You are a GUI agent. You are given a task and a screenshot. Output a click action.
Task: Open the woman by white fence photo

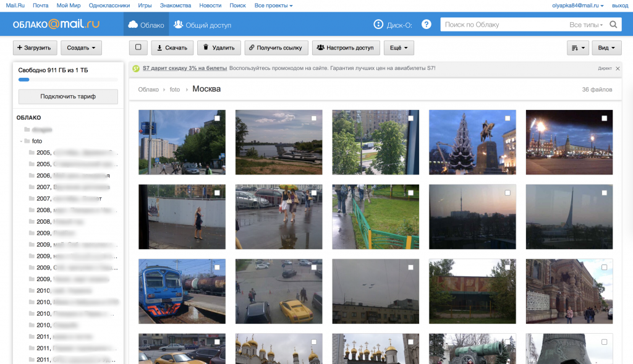pyautogui.click(x=182, y=217)
